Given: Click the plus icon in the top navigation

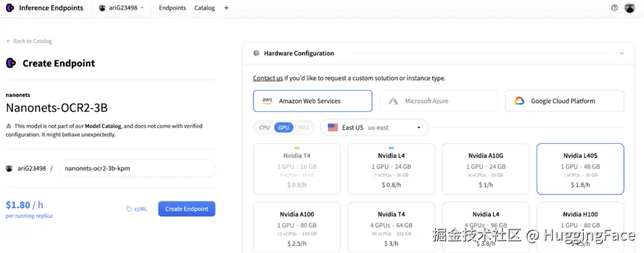Looking at the screenshot, I should click(227, 8).
